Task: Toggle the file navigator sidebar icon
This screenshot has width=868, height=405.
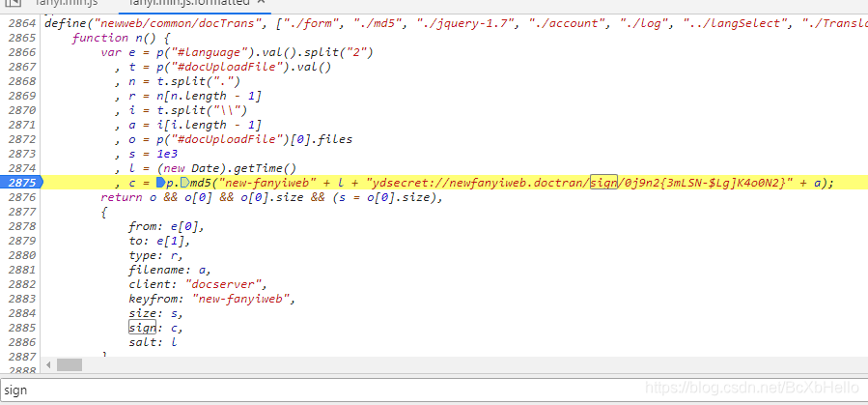Action: (x=13, y=3)
